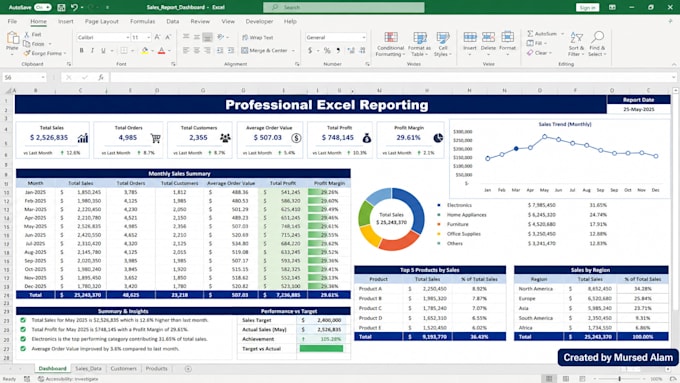680x383 pixels.
Task: Click in the formula bar
Action: point(392,77)
